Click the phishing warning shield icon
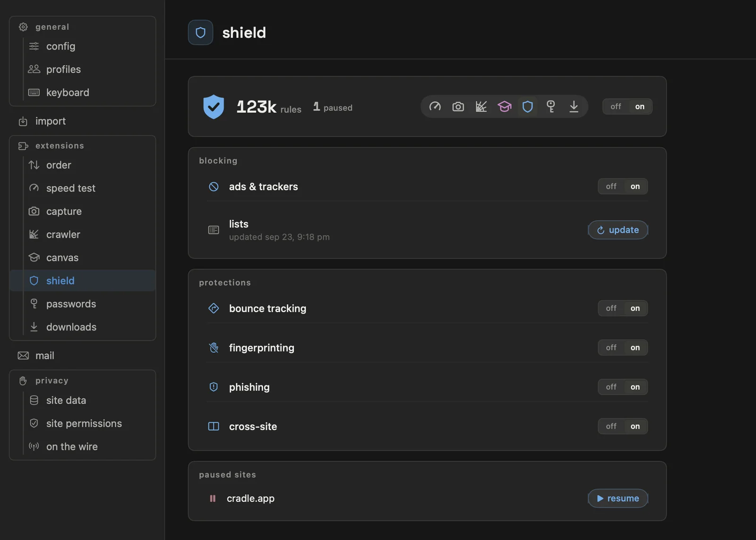This screenshot has height=540, width=756. pyautogui.click(x=214, y=387)
